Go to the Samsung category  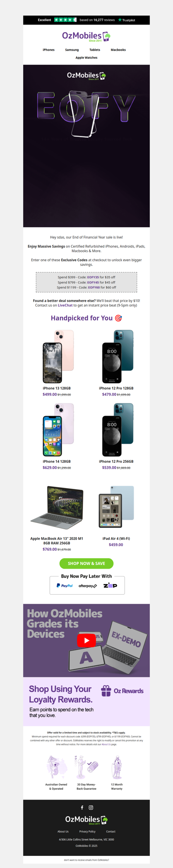tap(72, 50)
